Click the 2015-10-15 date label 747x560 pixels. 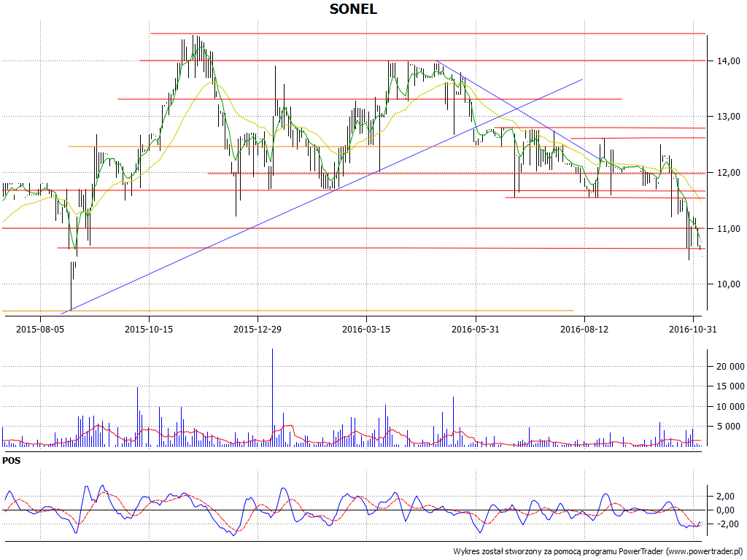tap(149, 329)
